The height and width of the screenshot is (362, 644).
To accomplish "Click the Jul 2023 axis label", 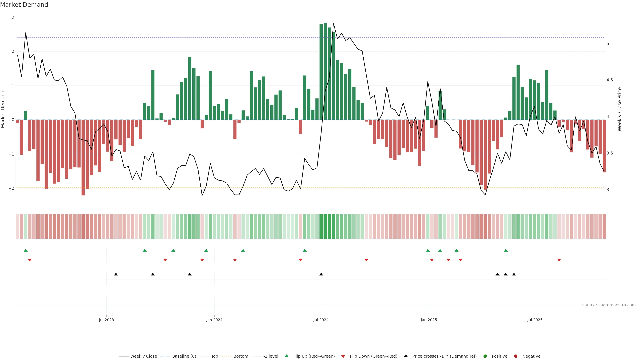I will 106,320.
